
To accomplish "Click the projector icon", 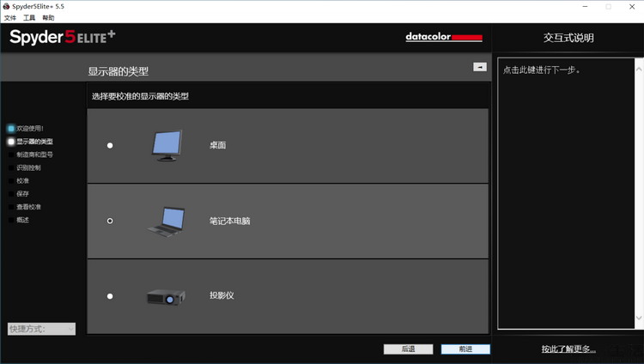I will pos(166,297).
